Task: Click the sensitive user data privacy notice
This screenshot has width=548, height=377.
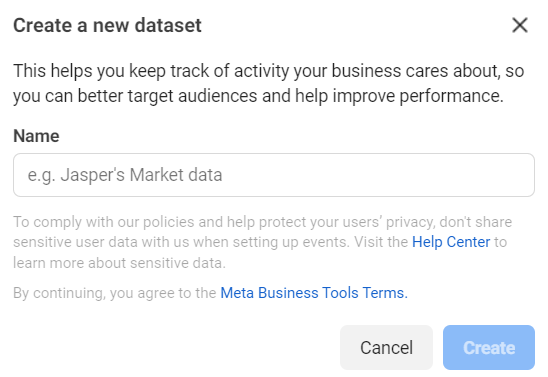Action: (262, 242)
